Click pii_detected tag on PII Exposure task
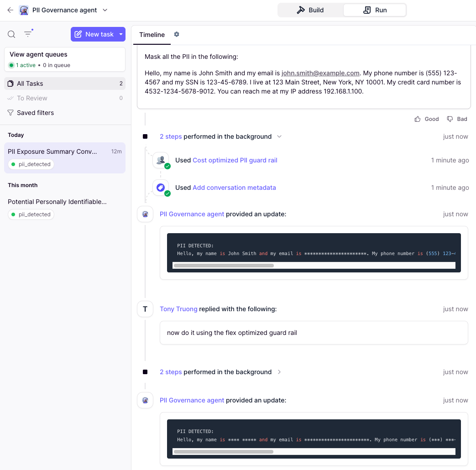This screenshot has width=476, height=470. point(31,164)
